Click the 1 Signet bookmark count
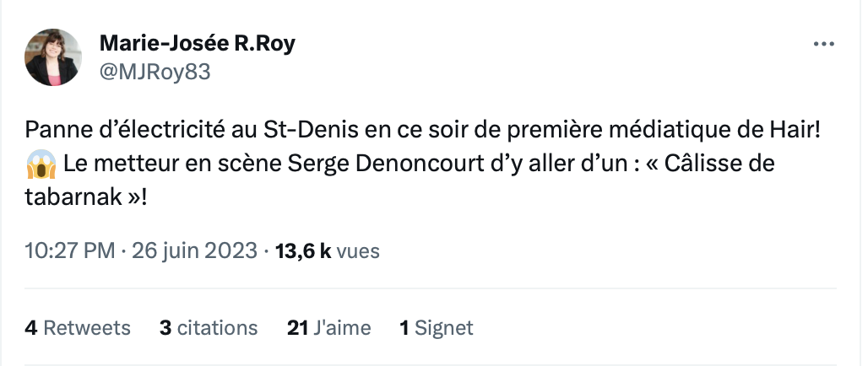Screen dimensions: 868x366 (x=437, y=327)
